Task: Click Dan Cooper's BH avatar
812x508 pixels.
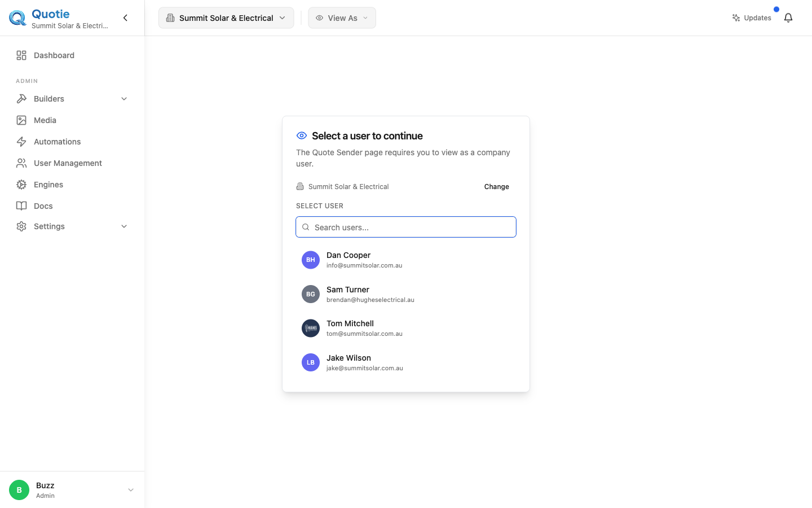Action: (311, 260)
